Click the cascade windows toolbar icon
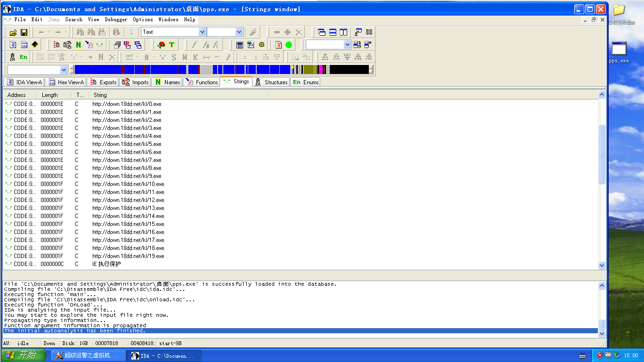 (322, 32)
